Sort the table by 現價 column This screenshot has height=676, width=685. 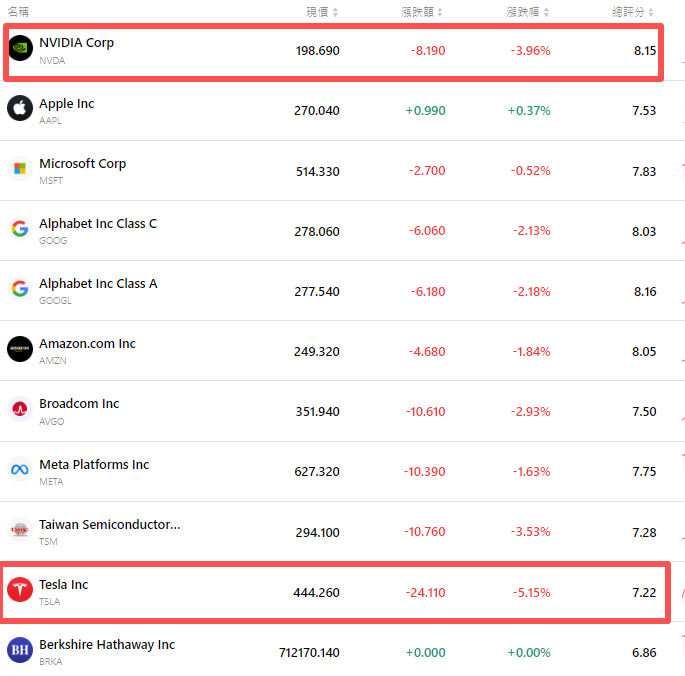click(322, 12)
